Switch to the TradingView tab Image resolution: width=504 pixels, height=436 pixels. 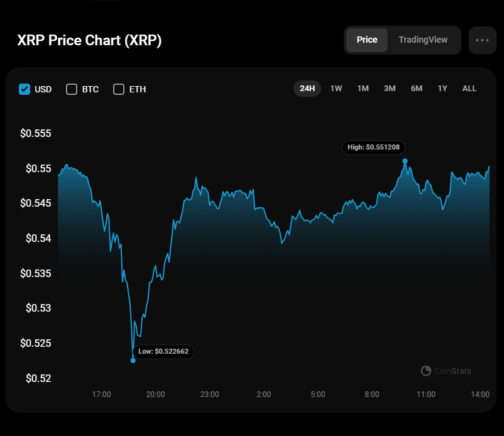pos(423,40)
